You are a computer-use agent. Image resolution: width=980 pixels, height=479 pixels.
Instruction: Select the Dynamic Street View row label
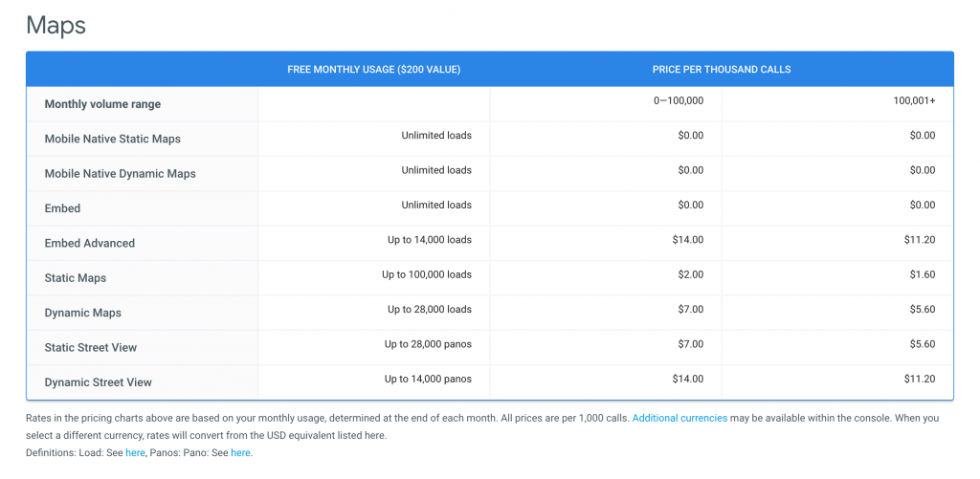click(99, 382)
